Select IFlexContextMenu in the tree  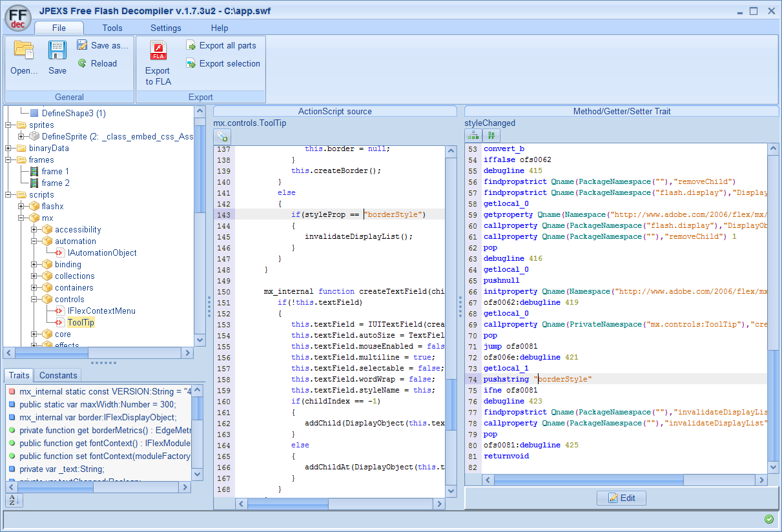[101, 311]
